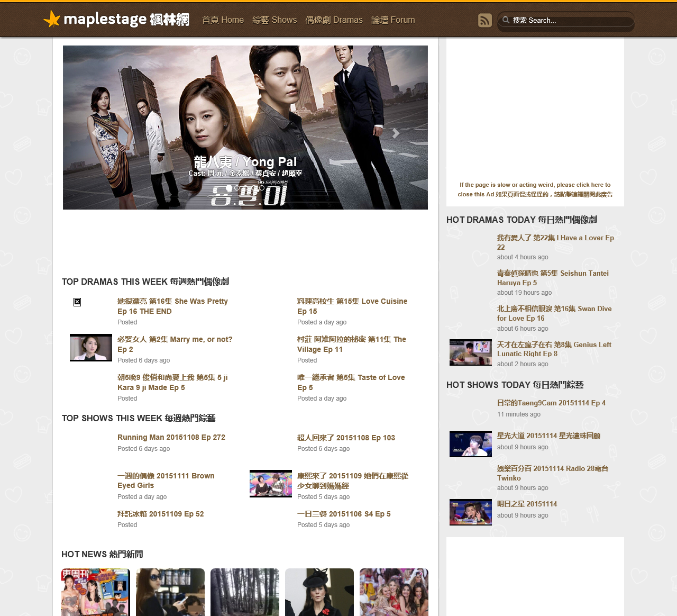Screen dimensions: 677x616
Task: Open the woman in black hat news thumbnail
Action: (x=319, y=592)
